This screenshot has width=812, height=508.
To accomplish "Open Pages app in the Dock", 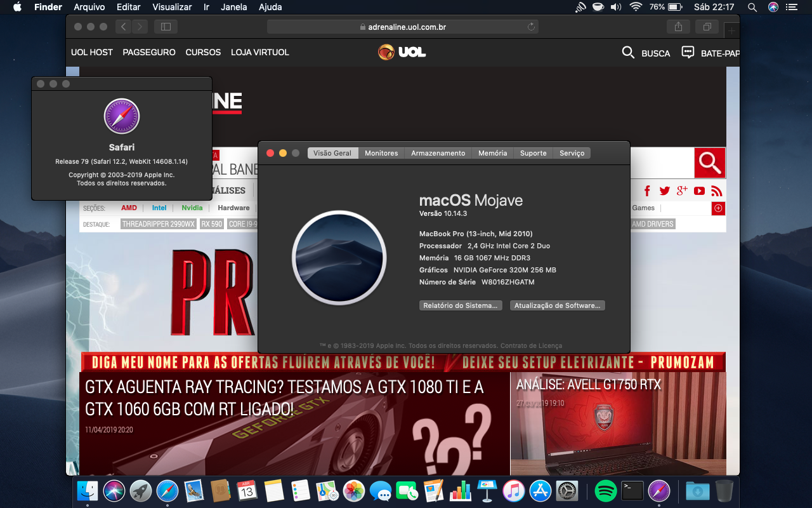I will pyautogui.click(x=433, y=491).
